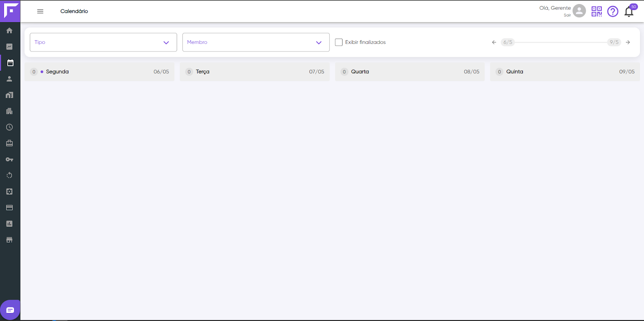
Task: Click the 6/5 date slider start handle
Action: 508,42
